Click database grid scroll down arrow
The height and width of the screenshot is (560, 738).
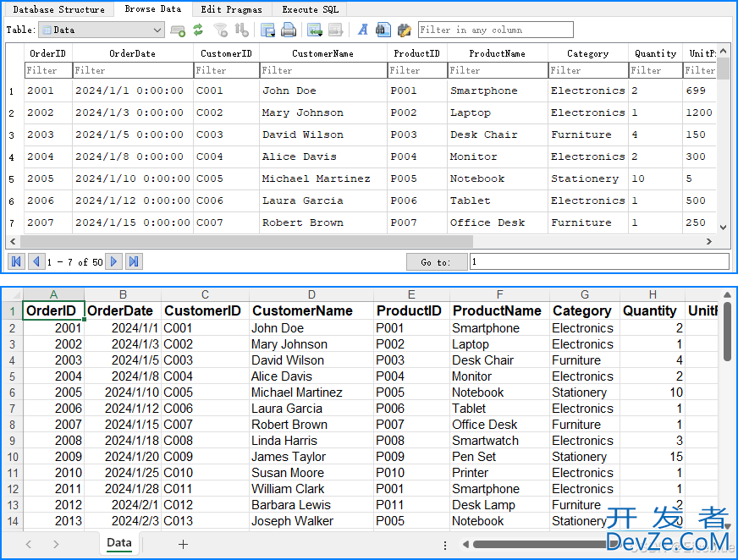(x=724, y=228)
